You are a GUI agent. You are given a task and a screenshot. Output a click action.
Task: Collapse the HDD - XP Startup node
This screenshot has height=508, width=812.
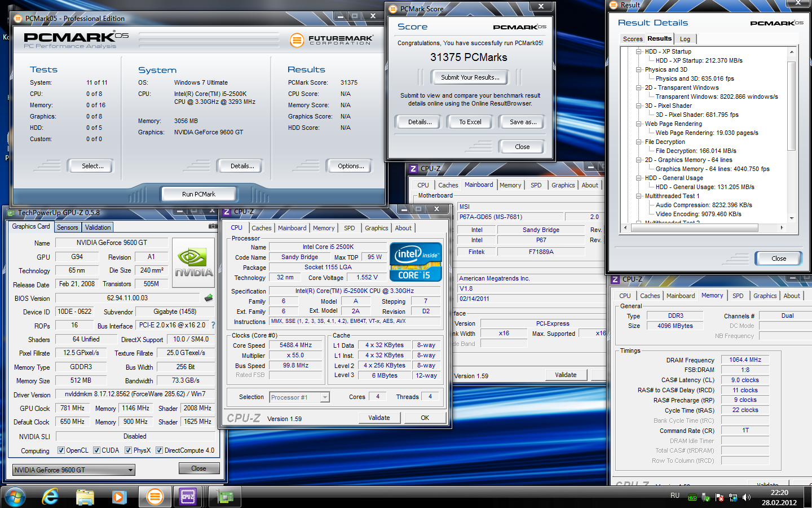tap(639, 51)
